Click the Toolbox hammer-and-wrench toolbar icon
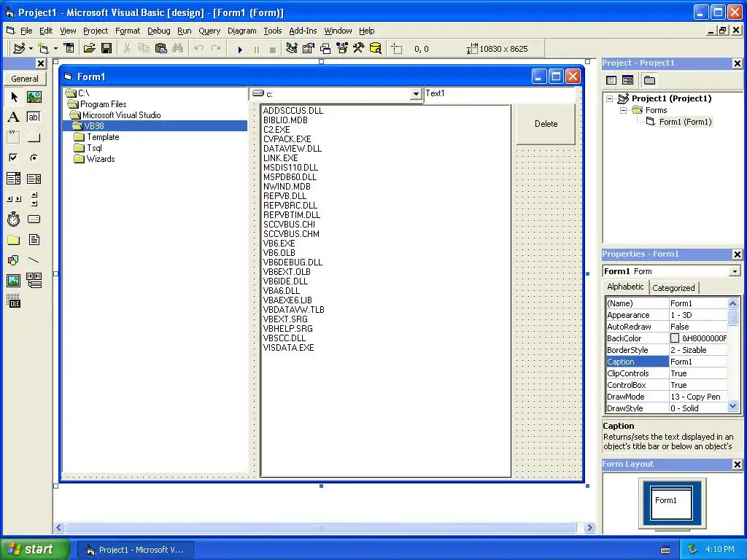The image size is (747, 560). [359, 49]
